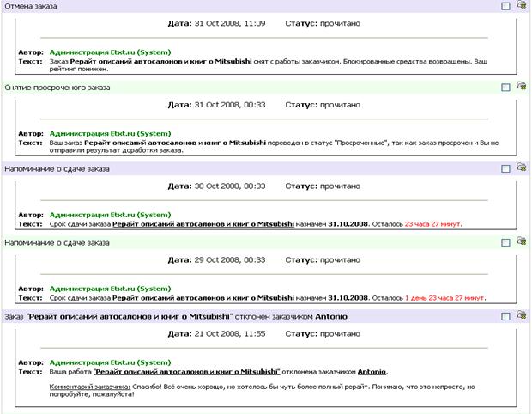The height and width of the screenshot is (414, 532).
Task: Collapse the 30 Oct "Напоминание о сдаче заказа" header
Action: 58,169
